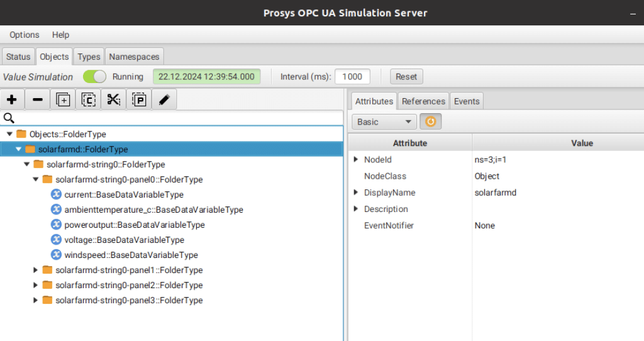Screen dimensions: 644x341
Task: Switch to the Namespaces tab
Action: 134,57
